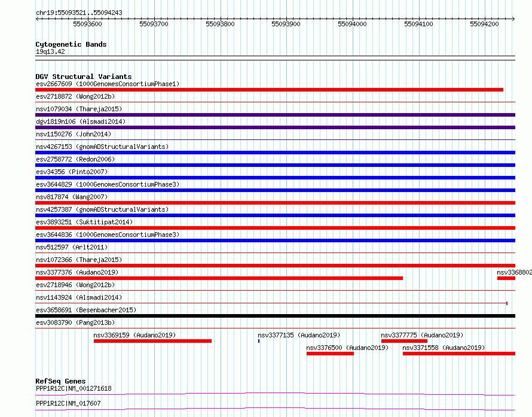This screenshot has width=532, height=417.
Task: Click the red bar under nsv3369159 (Audano2019)
Action: (x=152, y=341)
